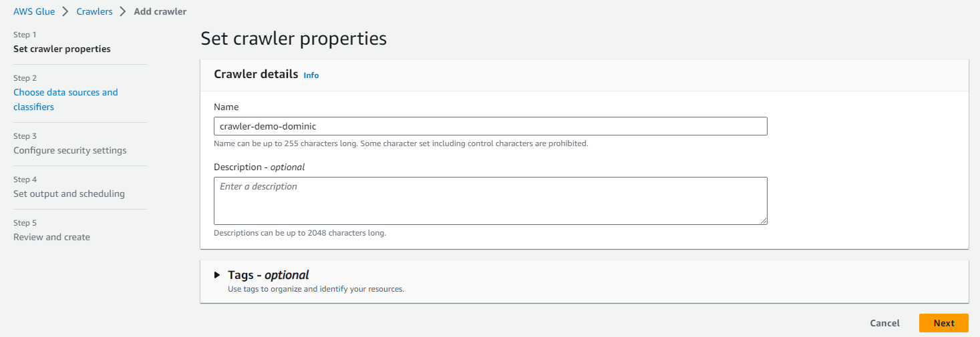Screen dimensions: 980x337
Task: Cancel the crawler creation
Action: (x=884, y=323)
